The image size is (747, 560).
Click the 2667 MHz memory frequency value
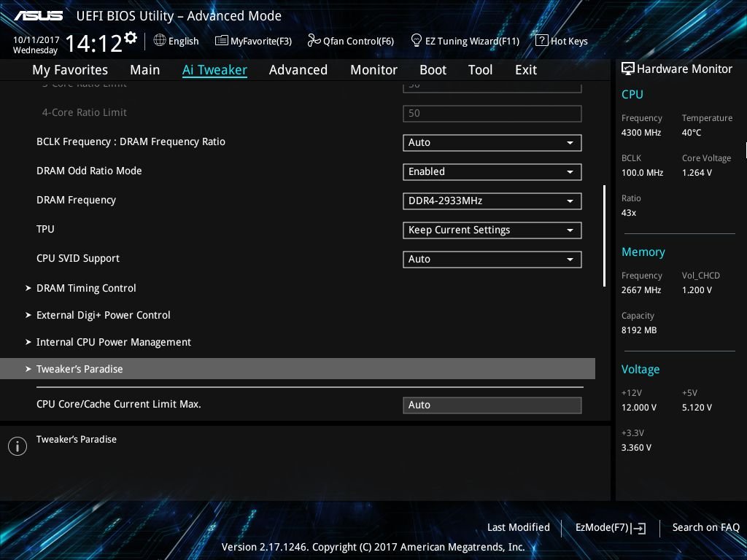tap(641, 290)
